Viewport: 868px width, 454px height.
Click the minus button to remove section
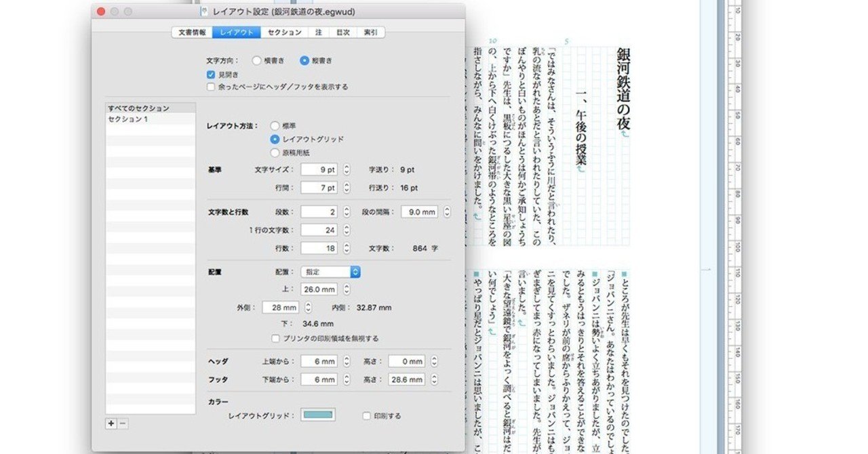pyautogui.click(x=123, y=424)
